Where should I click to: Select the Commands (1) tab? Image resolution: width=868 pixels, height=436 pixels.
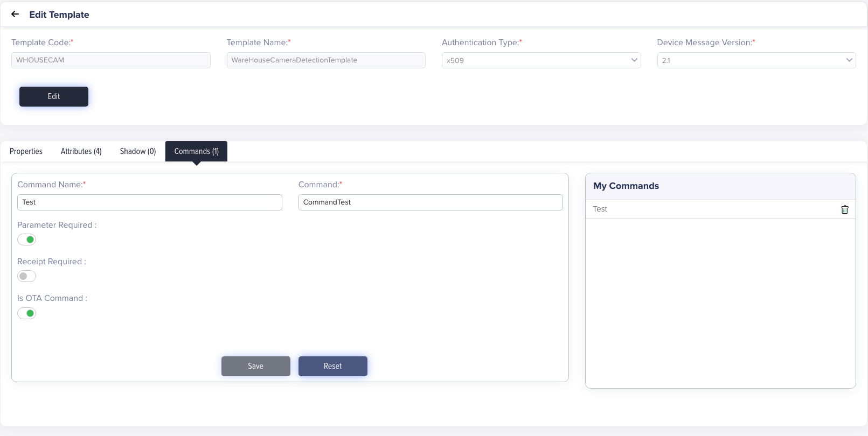click(x=196, y=151)
